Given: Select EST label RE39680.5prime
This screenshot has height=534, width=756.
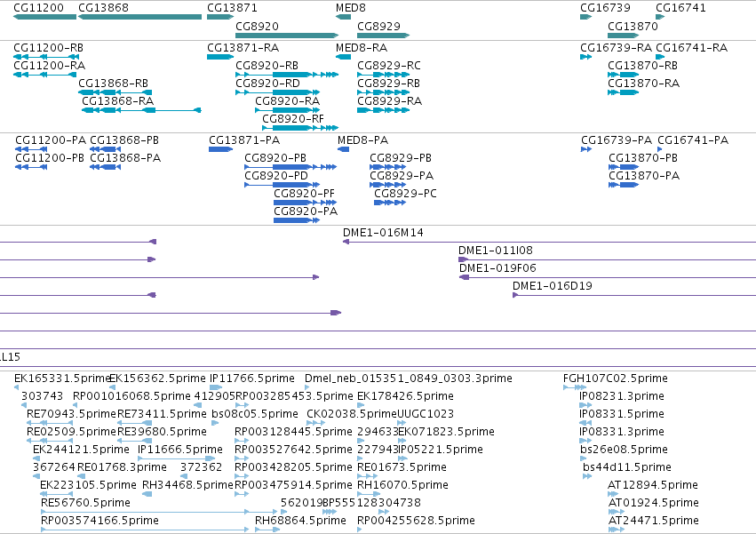Looking at the screenshot, I should (162, 432).
